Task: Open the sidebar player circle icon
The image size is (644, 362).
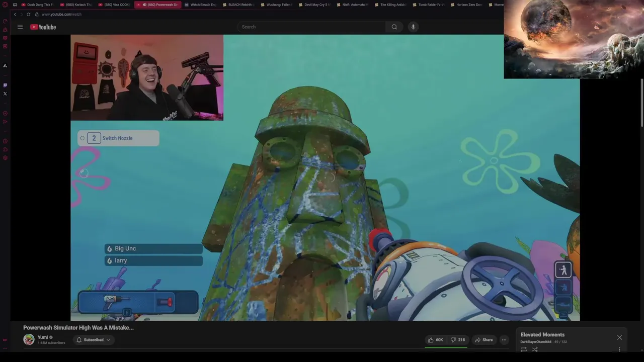Action: pyautogui.click(x=5, y=113)
